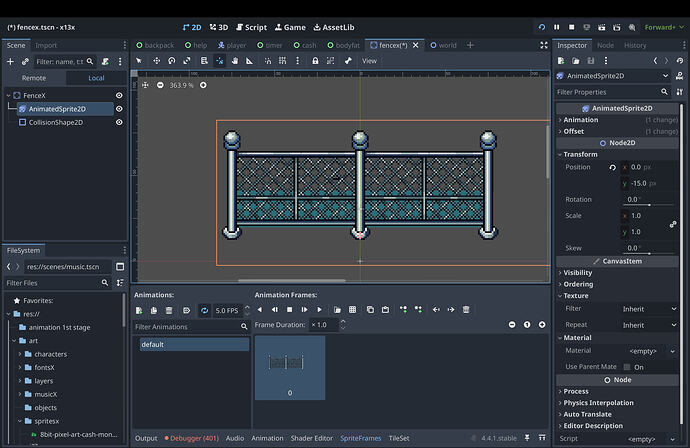Hide the AnimatedSprite2D node
The image size is (690, 448).
119,109
